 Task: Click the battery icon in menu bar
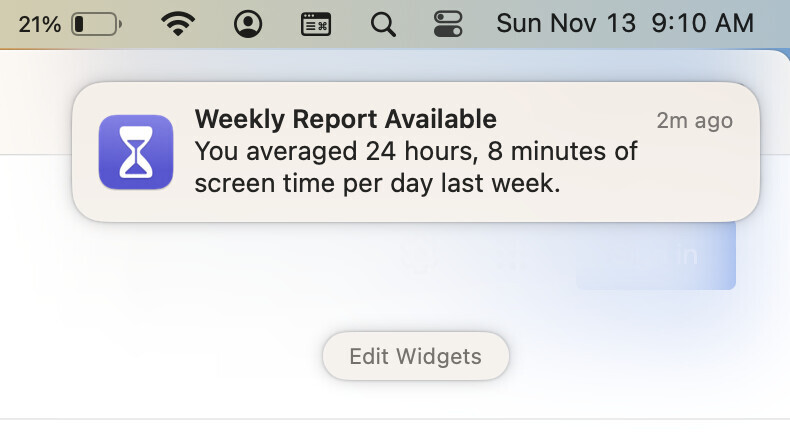pyautogui.click(x=97, y=23)
